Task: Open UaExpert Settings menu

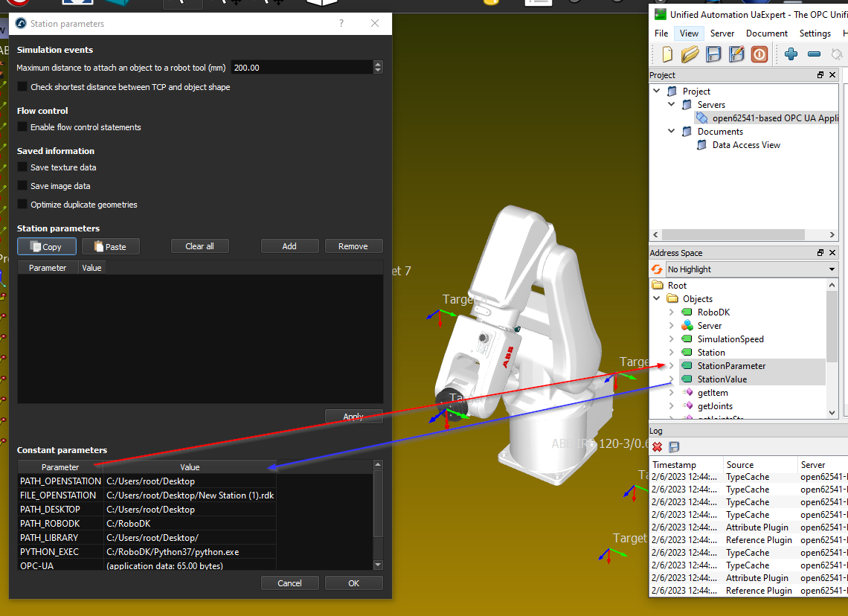Action: (815, 33)
